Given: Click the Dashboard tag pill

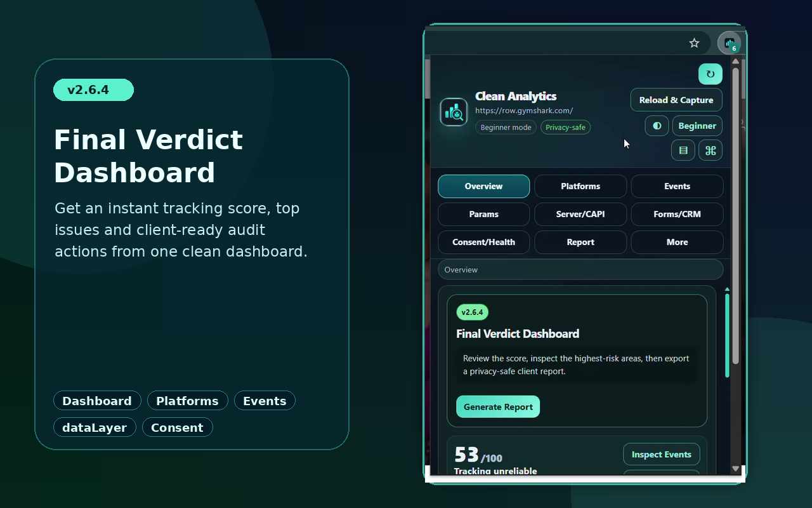Looking at the screenshot, I should [97, 401].
